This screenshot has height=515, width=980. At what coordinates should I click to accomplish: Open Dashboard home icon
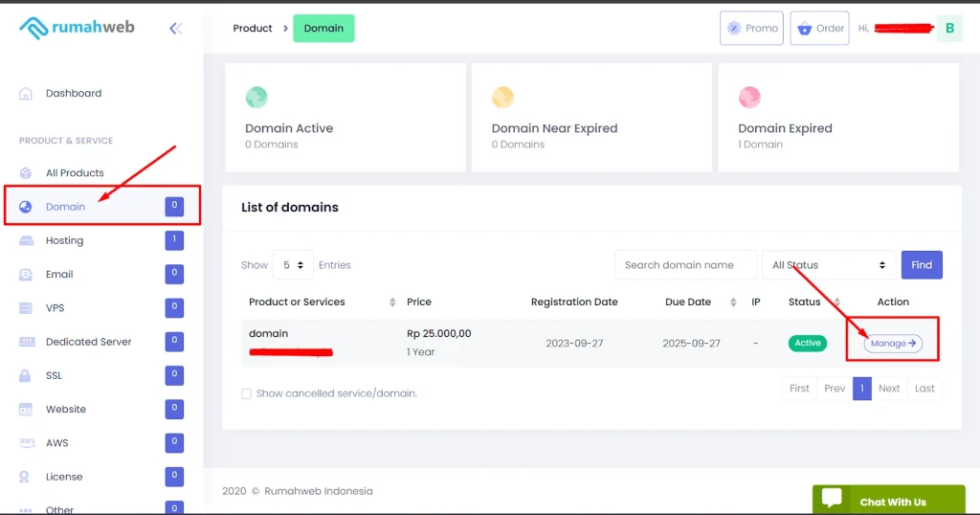(26, 93)
